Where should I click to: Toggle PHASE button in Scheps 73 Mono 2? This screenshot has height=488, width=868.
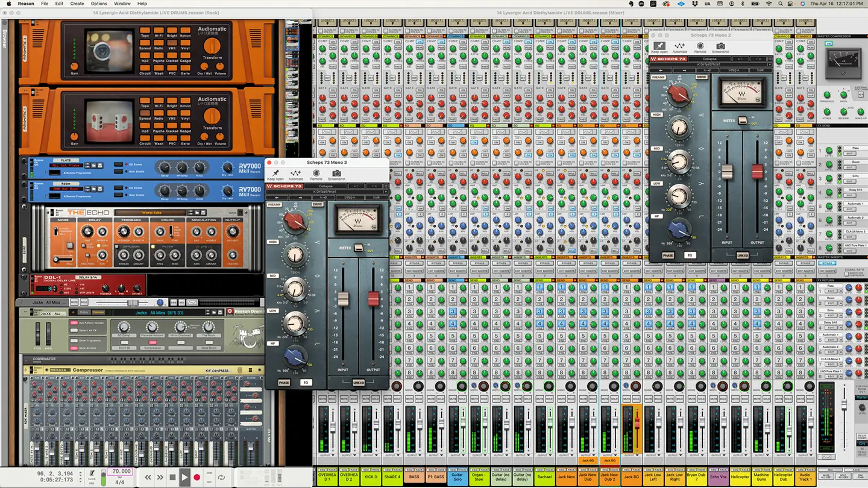[668, 255]
